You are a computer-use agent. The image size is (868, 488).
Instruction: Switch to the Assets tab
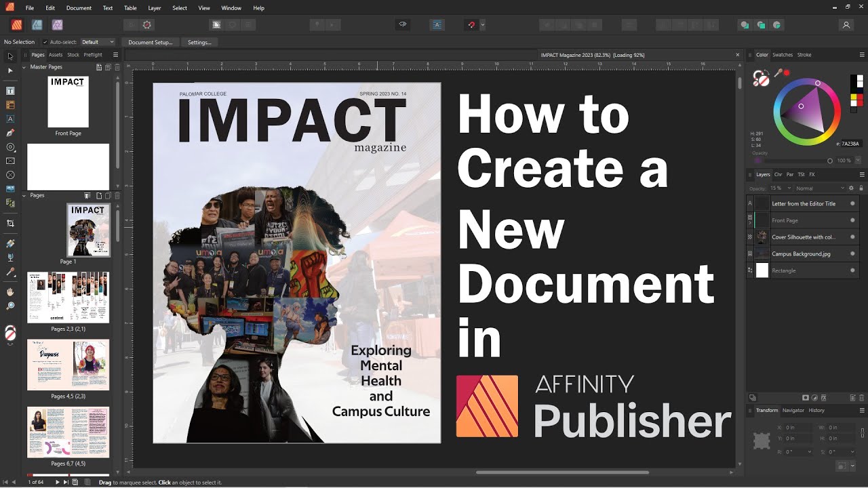click(56, 55)
